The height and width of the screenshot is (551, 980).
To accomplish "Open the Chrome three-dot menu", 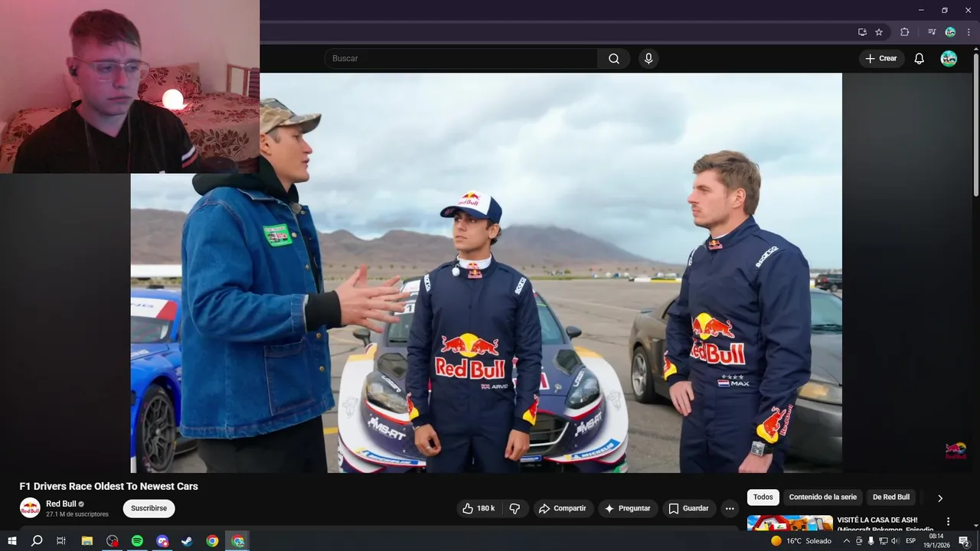I will click(x=969, y=32).
